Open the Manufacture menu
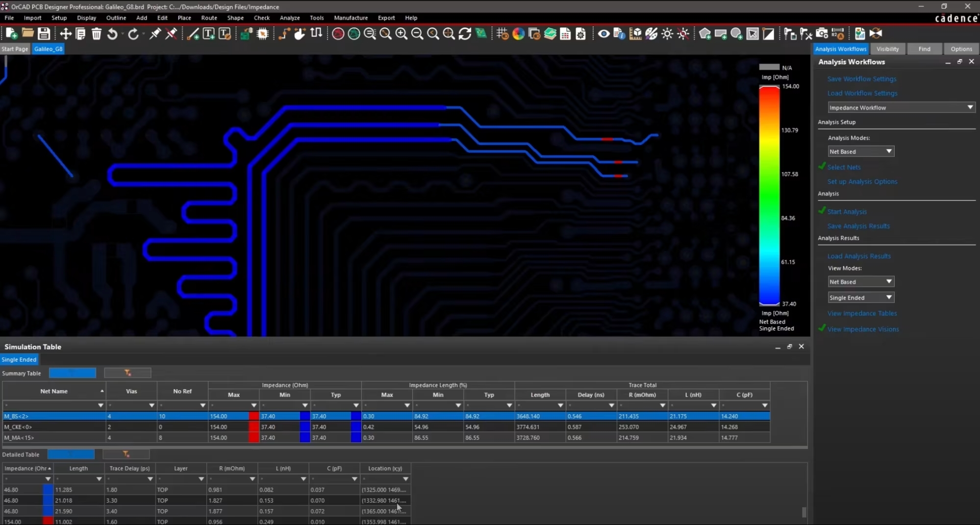980x525 pixels. 351,18
